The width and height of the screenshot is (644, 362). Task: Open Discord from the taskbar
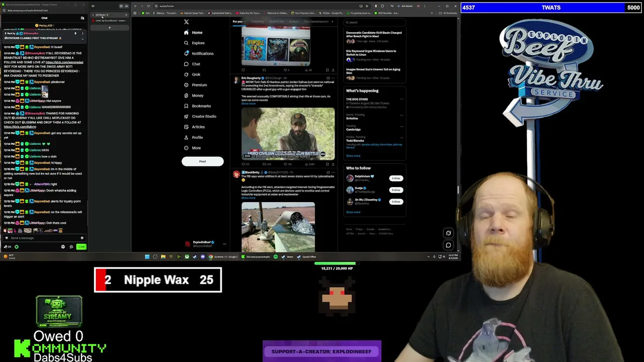203,257
